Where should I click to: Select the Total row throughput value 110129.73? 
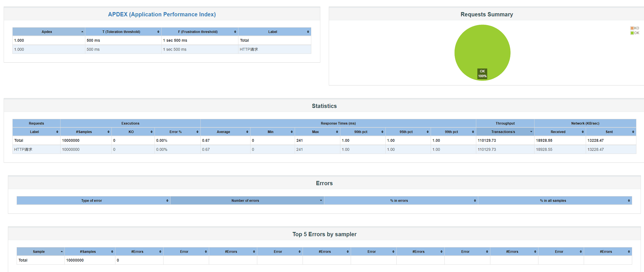[x=487, y=140]
